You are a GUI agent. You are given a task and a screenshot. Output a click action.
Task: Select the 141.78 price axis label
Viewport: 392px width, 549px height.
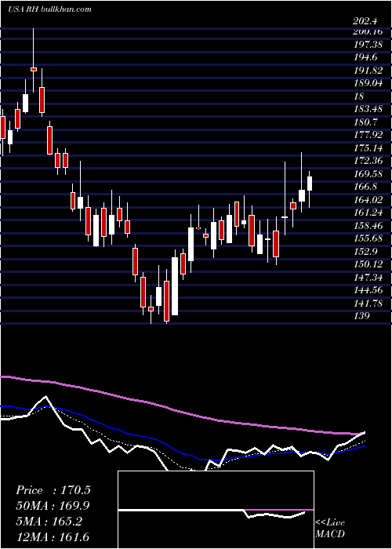(x=367, y=304)
